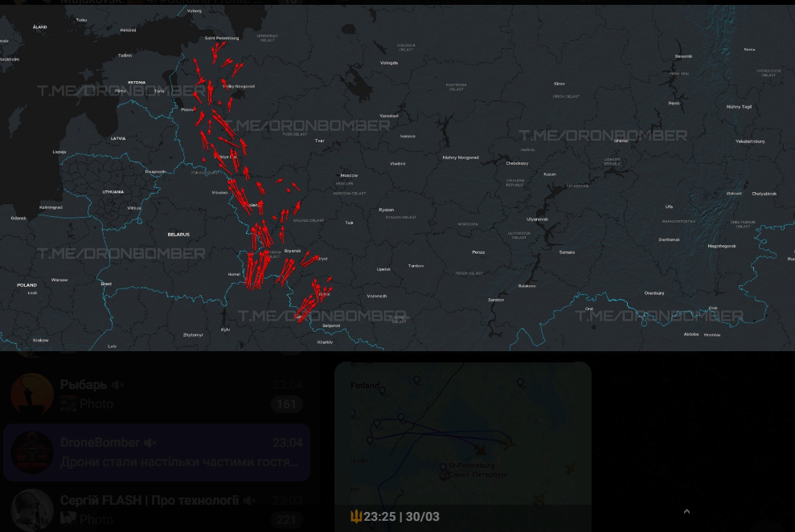The image size is (795, 532).
Task: Open the flight-path map thumbnail showing Finland
Action: tap(462, 434)
